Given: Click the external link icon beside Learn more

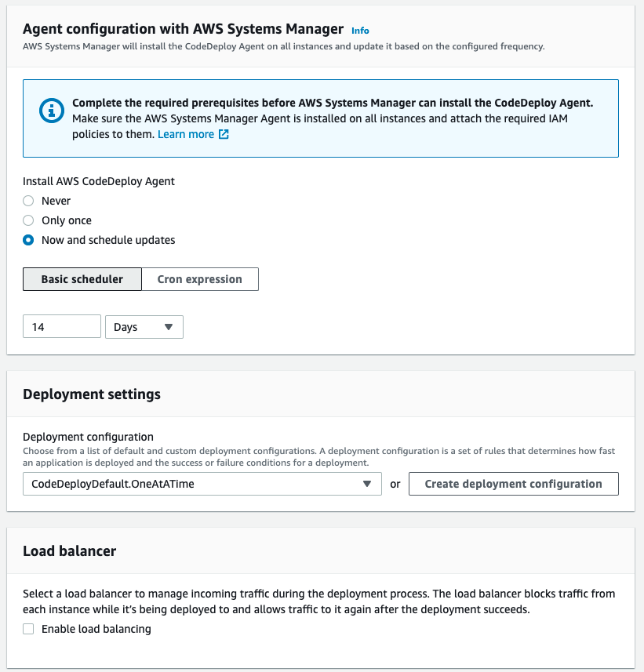Looking at the screenshot, I should point(224,135).
